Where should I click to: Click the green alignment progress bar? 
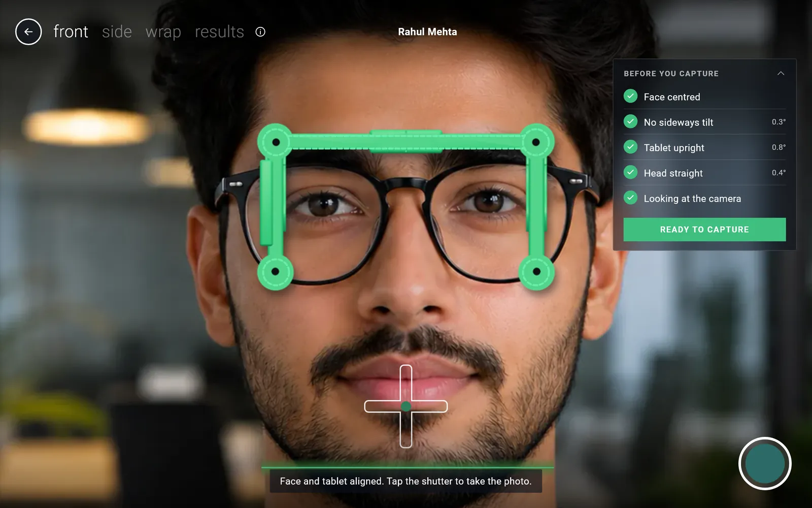408,467
